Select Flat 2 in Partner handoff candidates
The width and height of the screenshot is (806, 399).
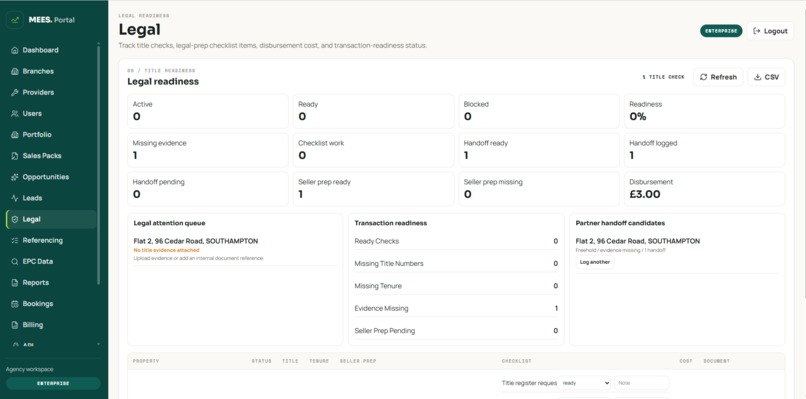[x=637, y=241]
